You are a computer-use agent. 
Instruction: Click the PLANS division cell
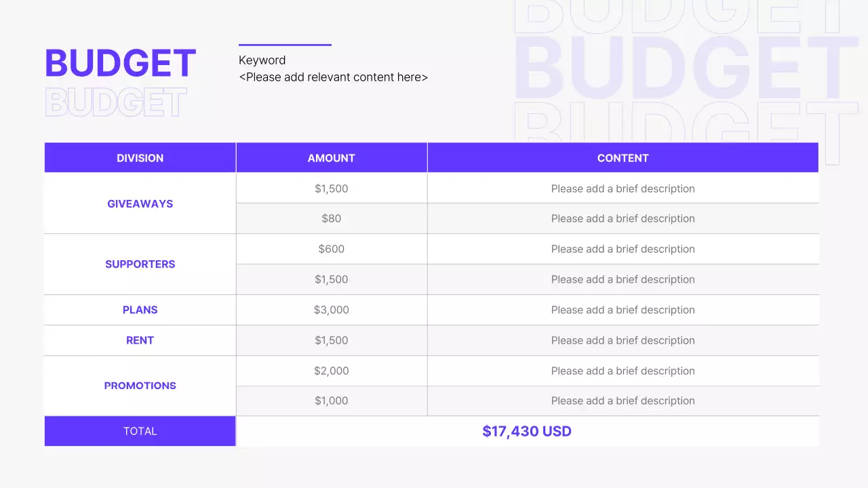tap(140, 310)
